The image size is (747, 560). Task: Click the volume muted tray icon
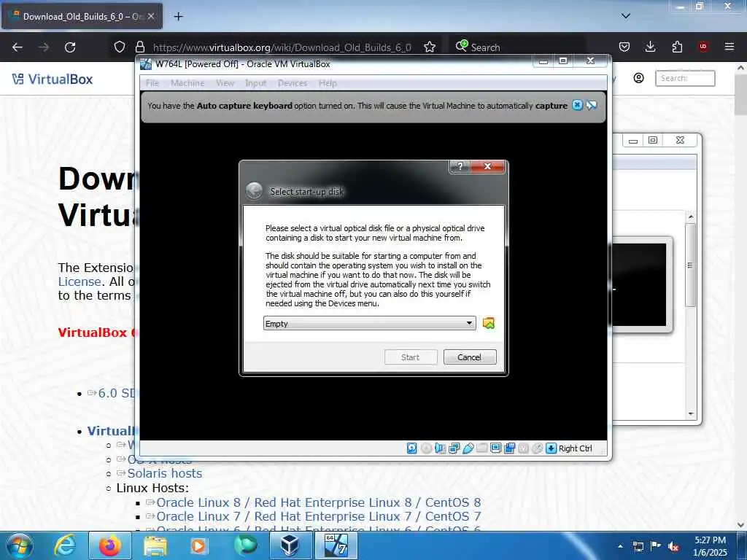click(673, 547)
